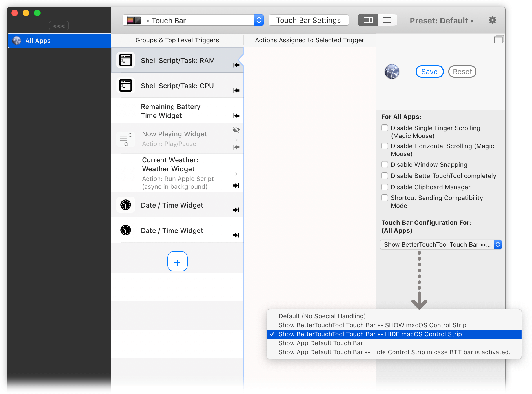Screen dimensions: 532x394
Task: Switch to list layout view
Action: point(387,20)
